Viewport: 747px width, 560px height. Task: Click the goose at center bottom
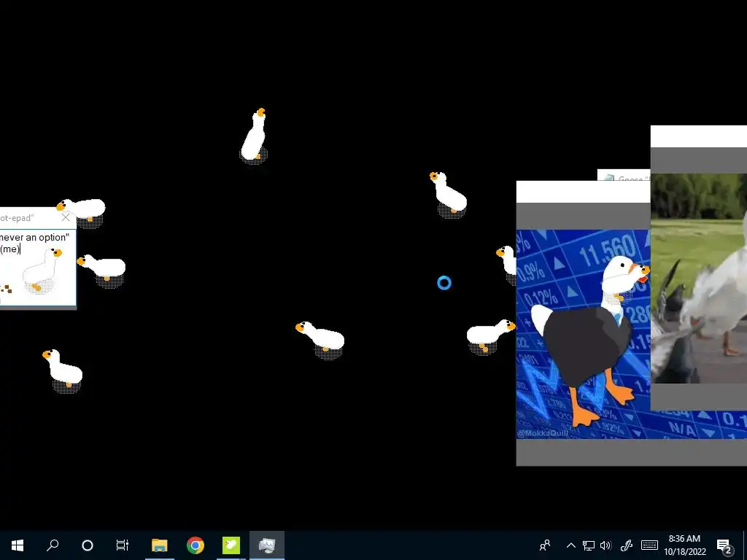[x=321, y=338]
